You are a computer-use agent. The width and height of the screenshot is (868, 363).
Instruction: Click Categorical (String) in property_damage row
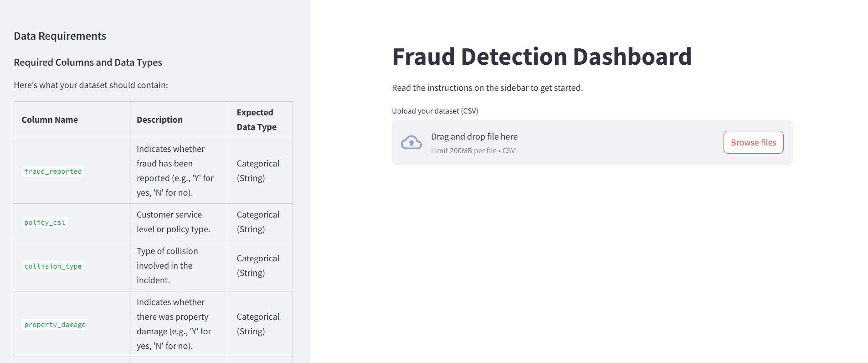coord(258,324)
